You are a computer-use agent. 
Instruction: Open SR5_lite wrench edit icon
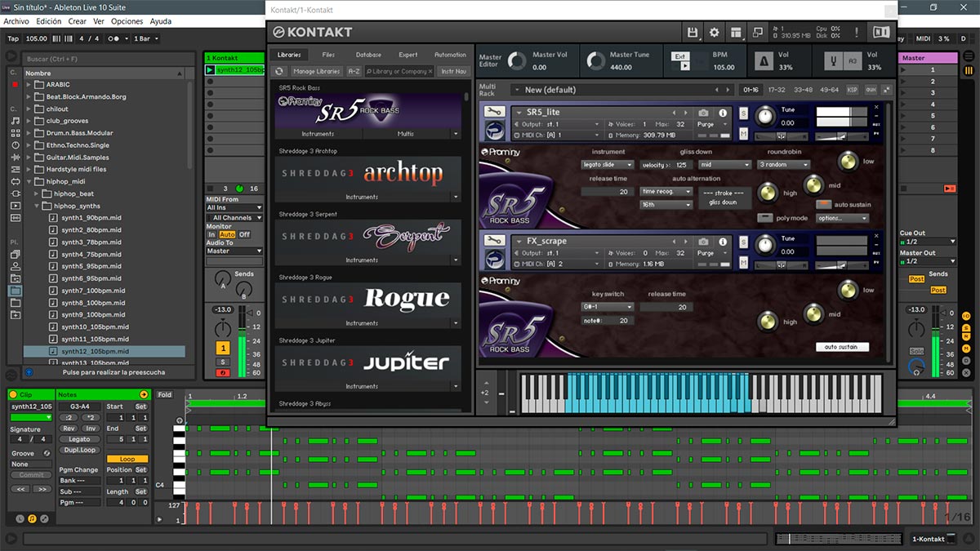tap(493, 112)
